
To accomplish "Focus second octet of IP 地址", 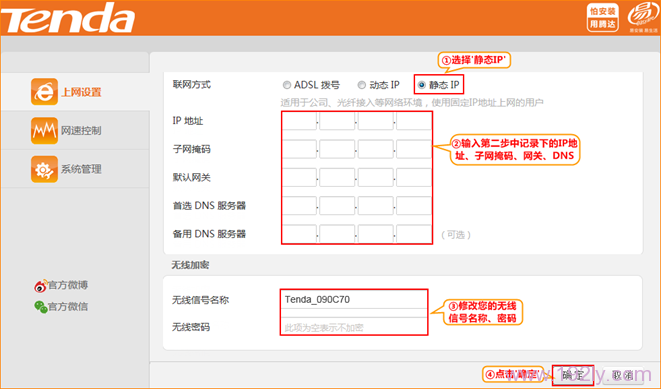I will (337, 121).
